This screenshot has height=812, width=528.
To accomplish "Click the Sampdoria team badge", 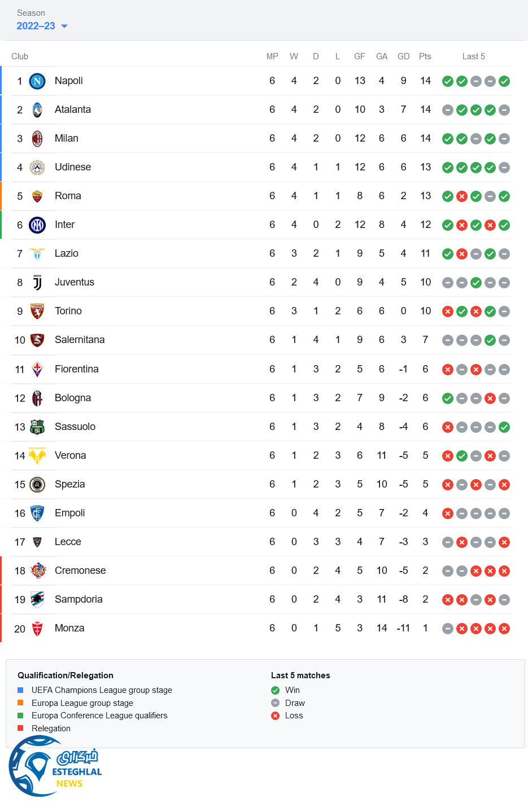I will click(37, 599).
